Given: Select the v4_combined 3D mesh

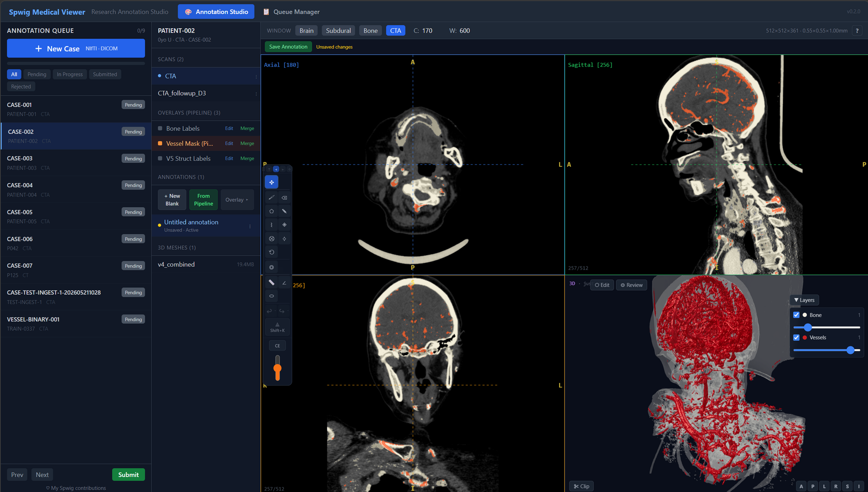Looking at the screenshot, I should pyautogui.click(x=206, y=265).
